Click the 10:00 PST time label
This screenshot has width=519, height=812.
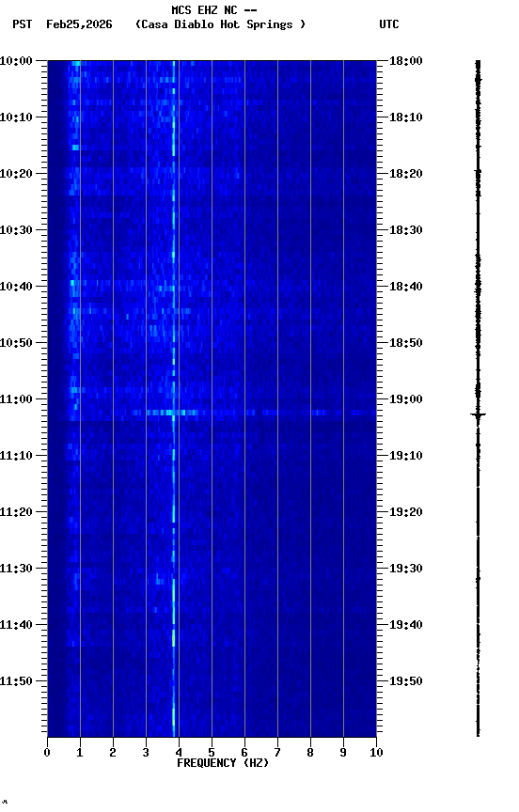16,61
